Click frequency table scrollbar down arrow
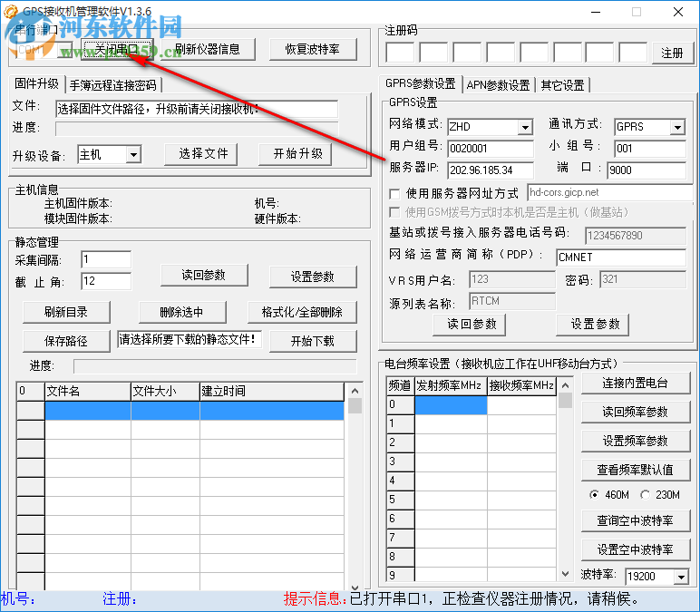 [x=565, y=574]
